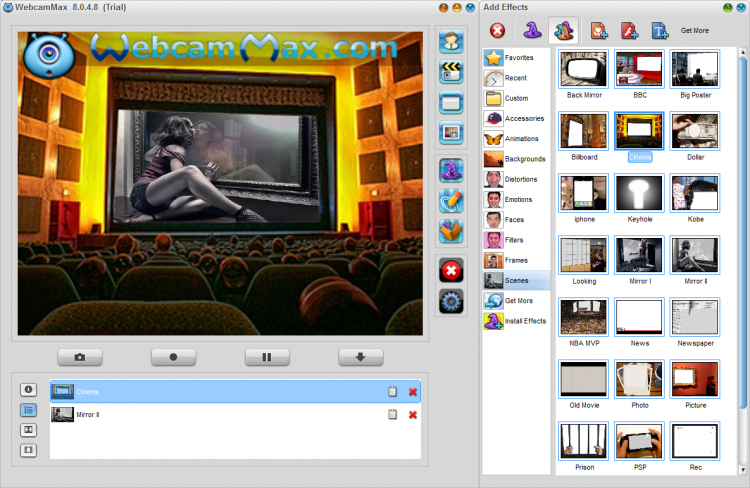This screenshot has height=488, width=750.
Task: Click the Get More link in the toolbar
Action: click(695, 31)
